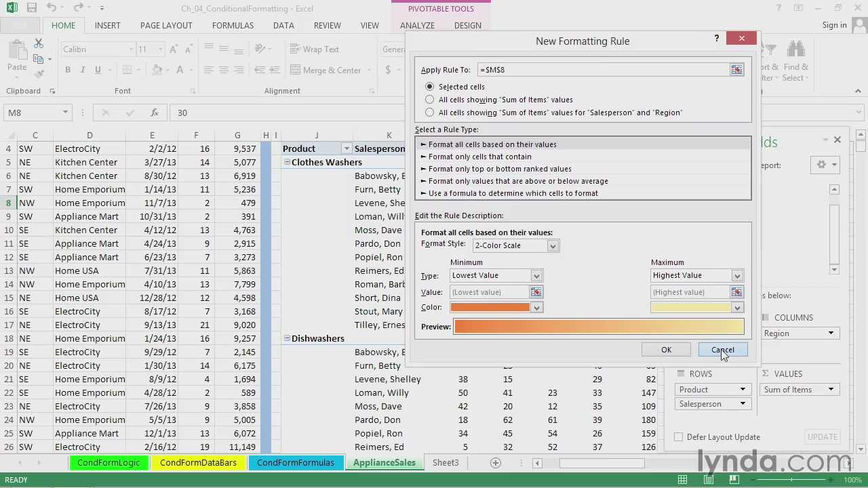This screenshot has height=488, width=868.
Task: Click the Sign in link
Action: (834, 25)
